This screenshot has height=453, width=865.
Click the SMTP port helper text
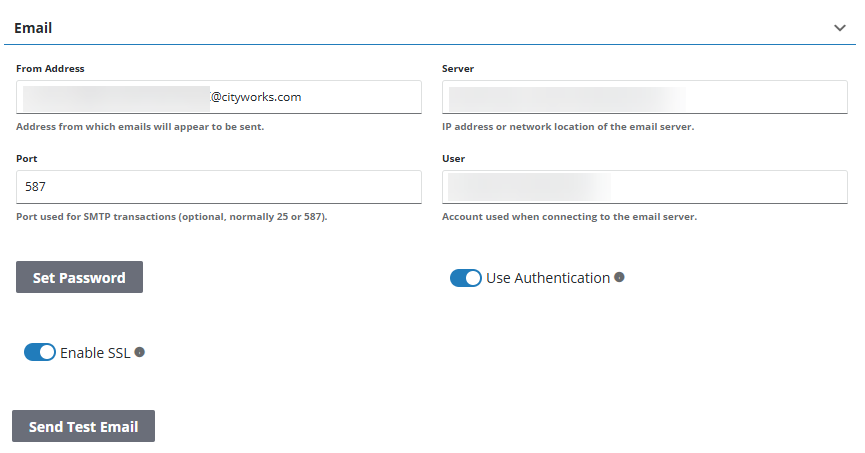[171, 217]
